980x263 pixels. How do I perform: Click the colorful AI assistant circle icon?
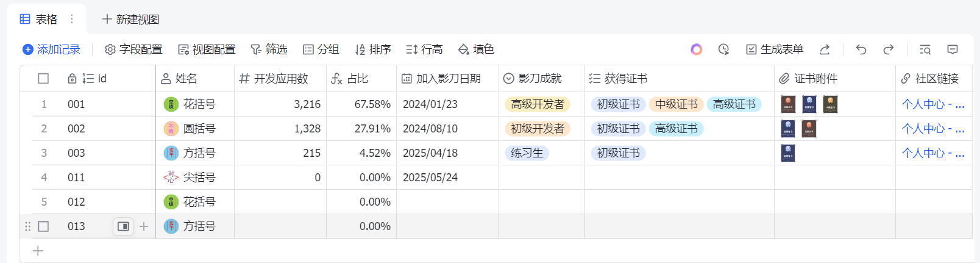696,49
